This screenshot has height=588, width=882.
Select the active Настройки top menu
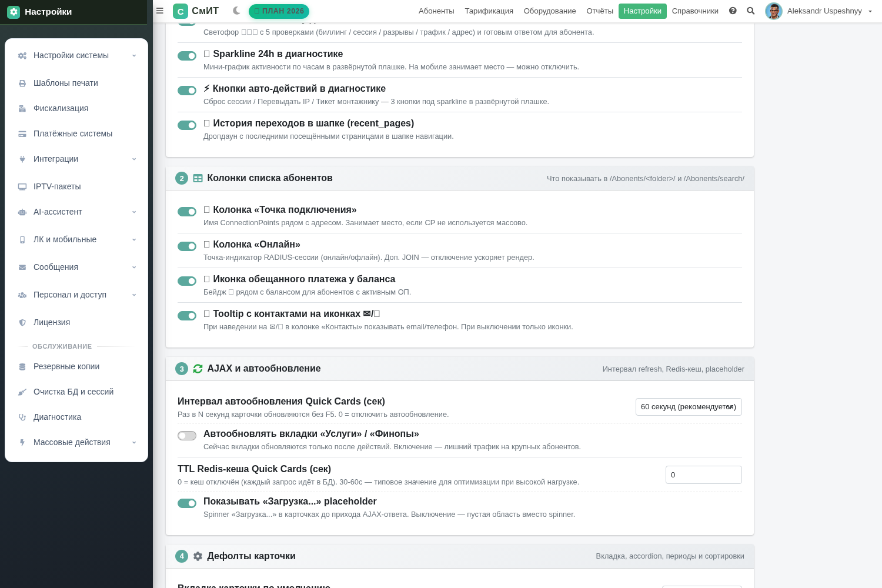[643, 11]
